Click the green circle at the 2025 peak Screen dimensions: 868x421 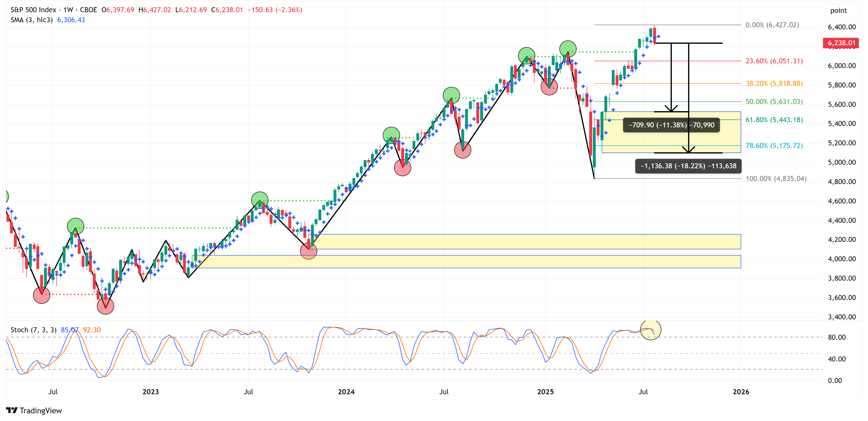coord(568,49)
